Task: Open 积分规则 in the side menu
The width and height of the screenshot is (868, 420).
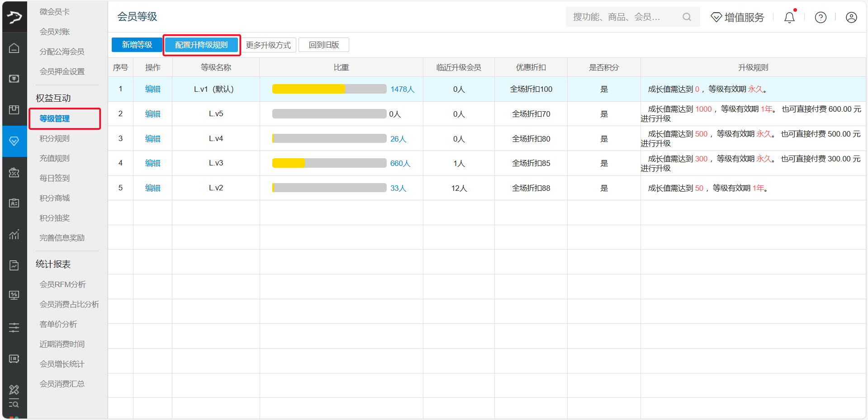Action: [54, 138]
